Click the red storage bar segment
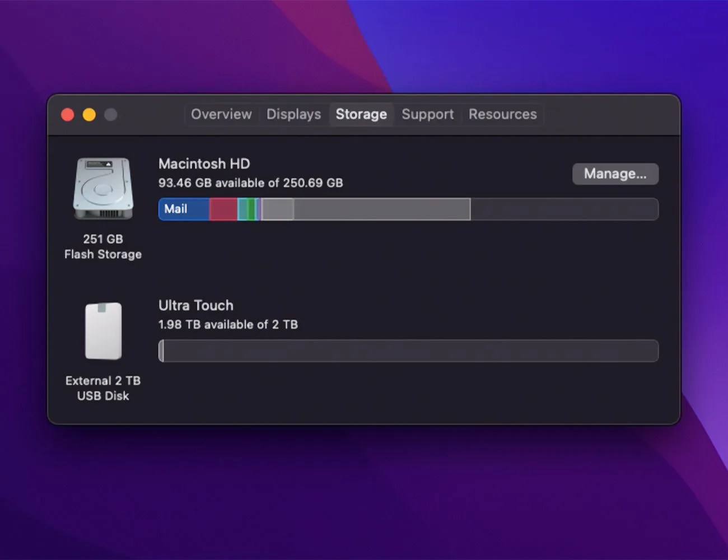728x560 pixels. pyautogui.click(x=223, y=209)
